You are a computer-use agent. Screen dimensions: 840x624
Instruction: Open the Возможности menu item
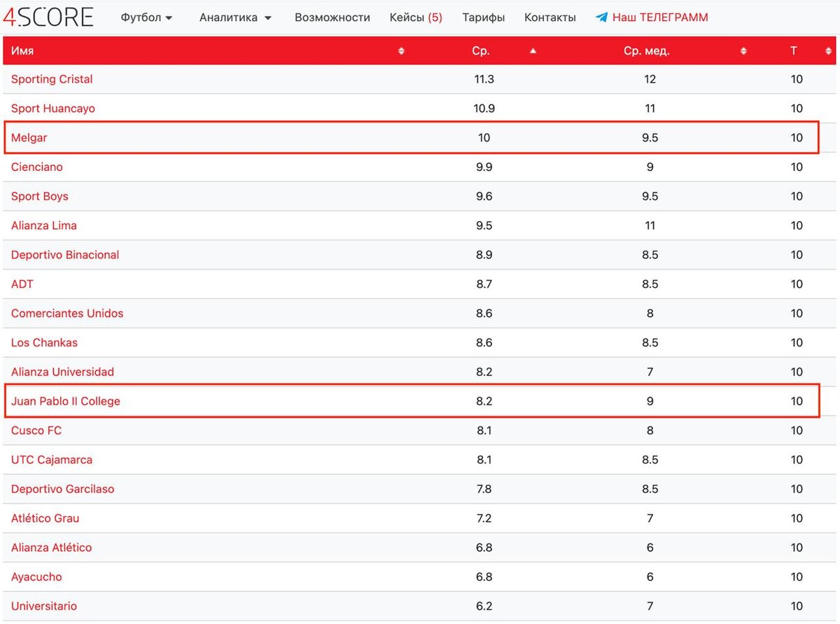tap(332, 18)
